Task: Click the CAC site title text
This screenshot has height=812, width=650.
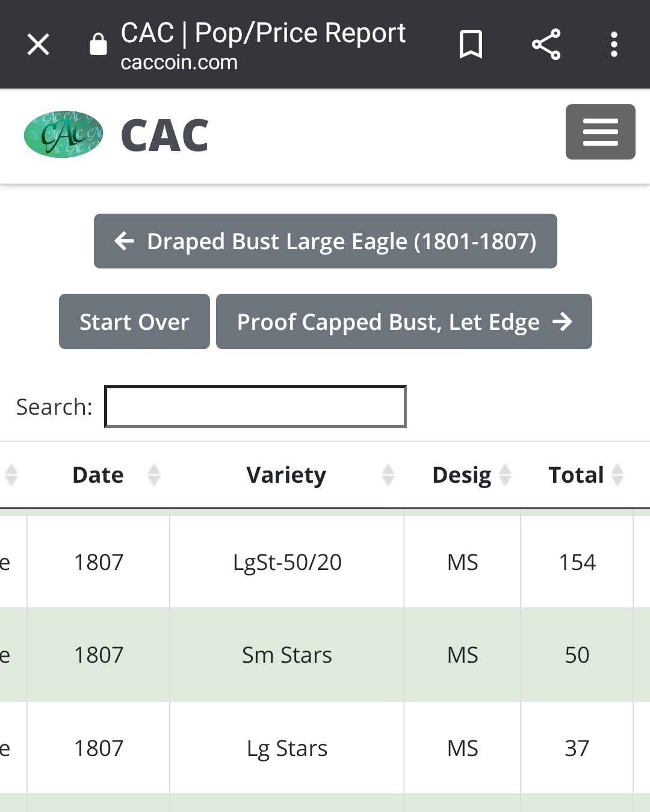Action: 164,135
